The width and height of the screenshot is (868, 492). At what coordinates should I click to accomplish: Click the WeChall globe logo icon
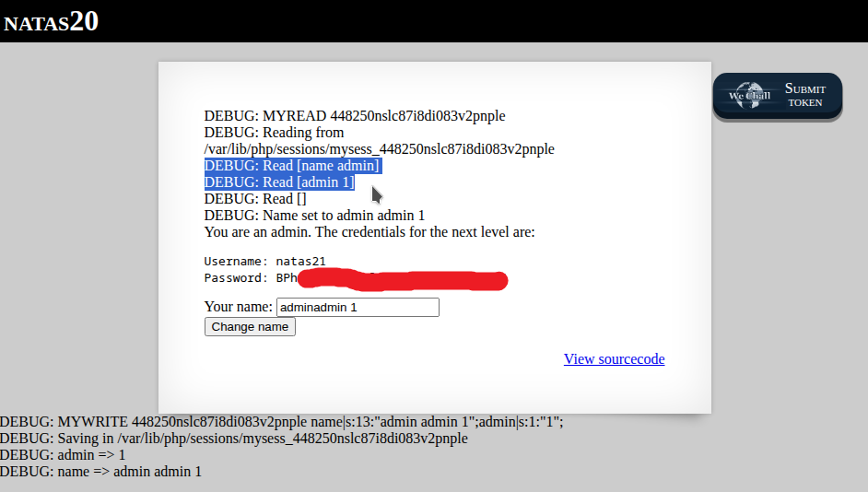click(749, 96)
